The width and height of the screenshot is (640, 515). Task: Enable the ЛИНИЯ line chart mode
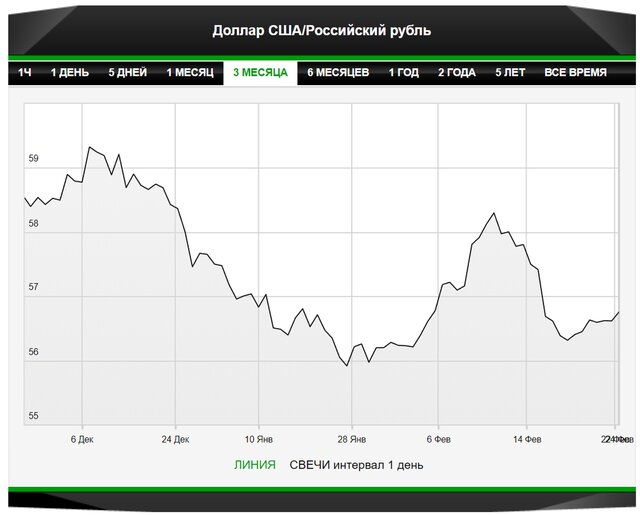(254, 465)
